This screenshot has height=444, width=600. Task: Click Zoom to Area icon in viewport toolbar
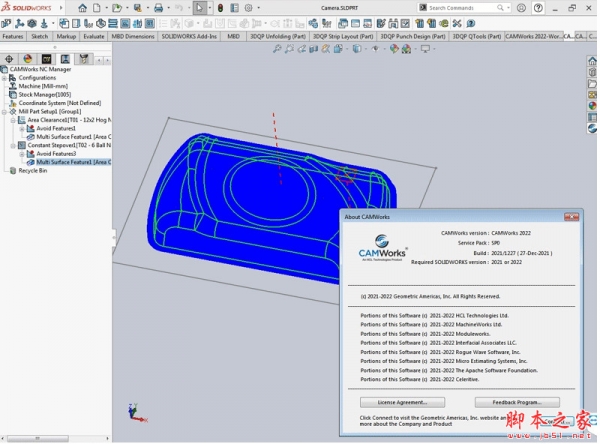pos(289,49)
